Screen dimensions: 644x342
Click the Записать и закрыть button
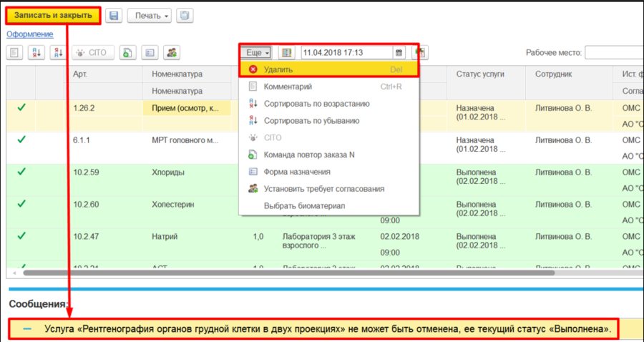tap(54, 16)
